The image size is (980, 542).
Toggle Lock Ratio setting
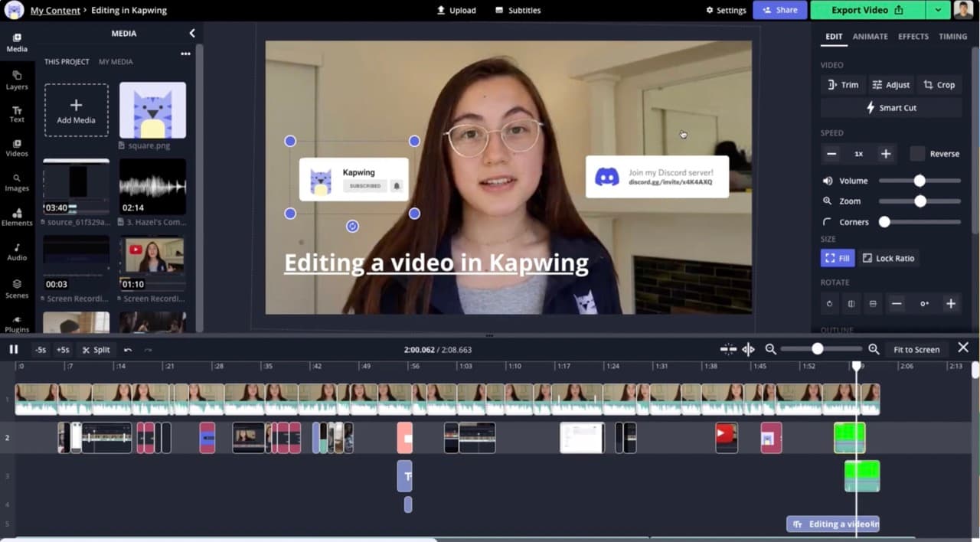[888, 258]
